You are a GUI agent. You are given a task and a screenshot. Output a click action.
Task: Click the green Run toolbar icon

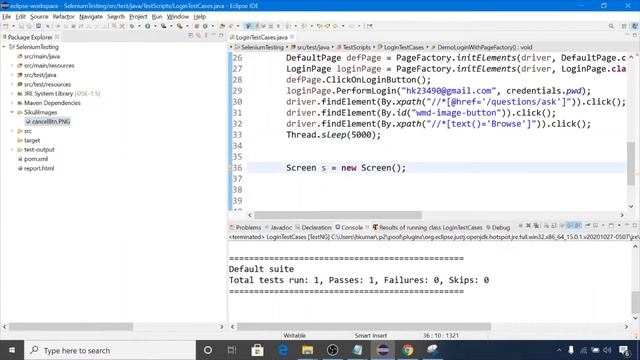[147, 26]
